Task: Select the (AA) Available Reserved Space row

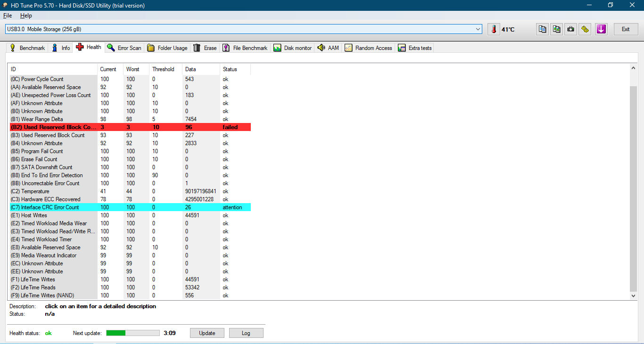Action: tap(130, 87)
